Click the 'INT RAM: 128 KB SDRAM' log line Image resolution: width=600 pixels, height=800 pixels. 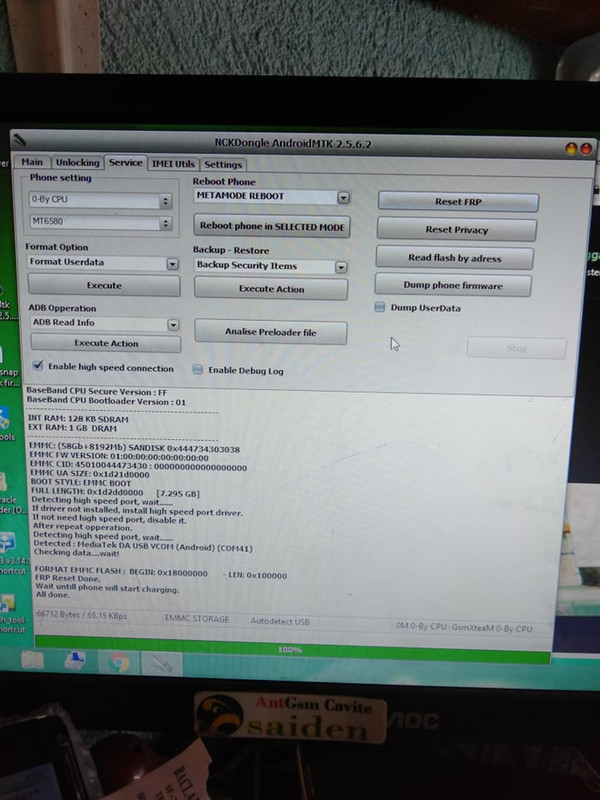pyautogui.click(x=78, y=419)
